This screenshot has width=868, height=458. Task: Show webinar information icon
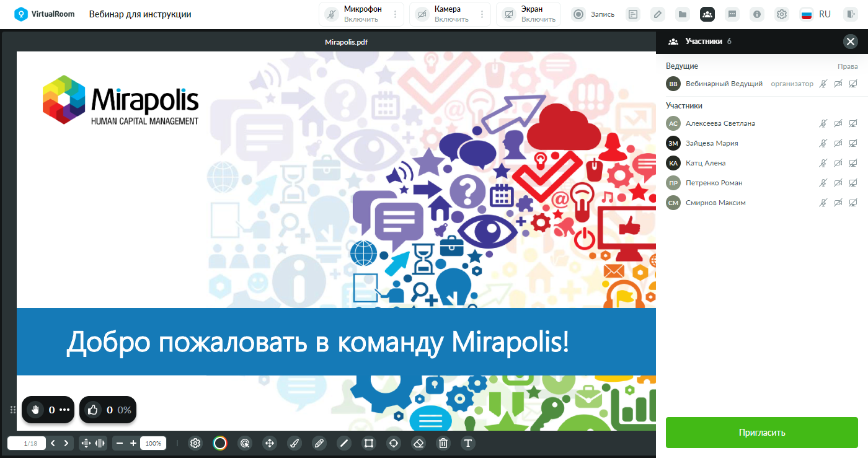757,14
